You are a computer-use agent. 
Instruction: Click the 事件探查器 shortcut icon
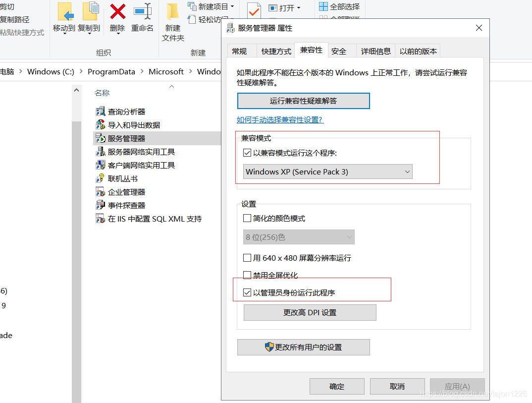click(x=101, y=205)
